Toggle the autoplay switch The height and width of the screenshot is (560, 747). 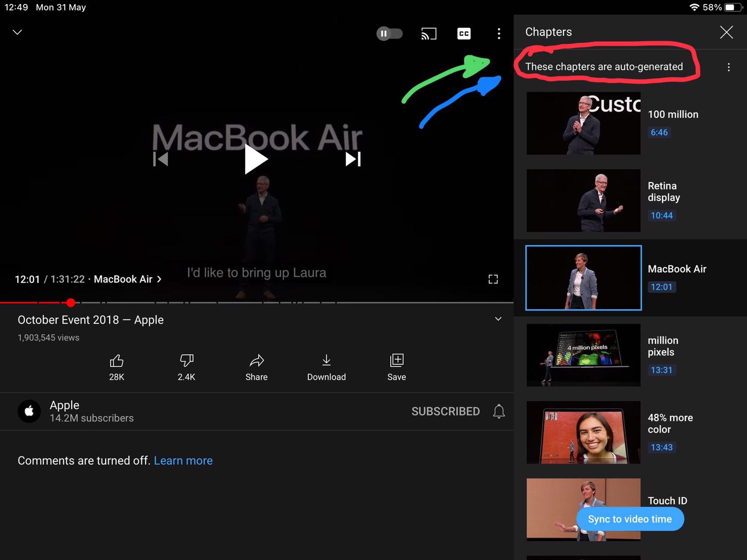click(x=389, y=34)
